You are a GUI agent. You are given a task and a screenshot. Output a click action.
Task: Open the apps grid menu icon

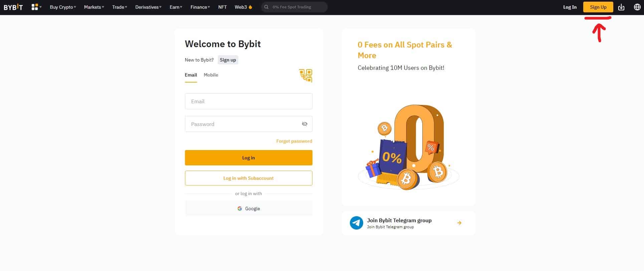coord(35,7)
